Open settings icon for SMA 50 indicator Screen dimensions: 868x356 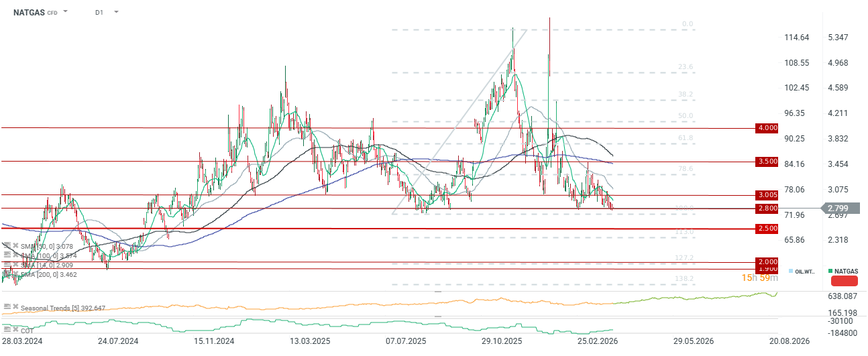(x=7, y=246)
